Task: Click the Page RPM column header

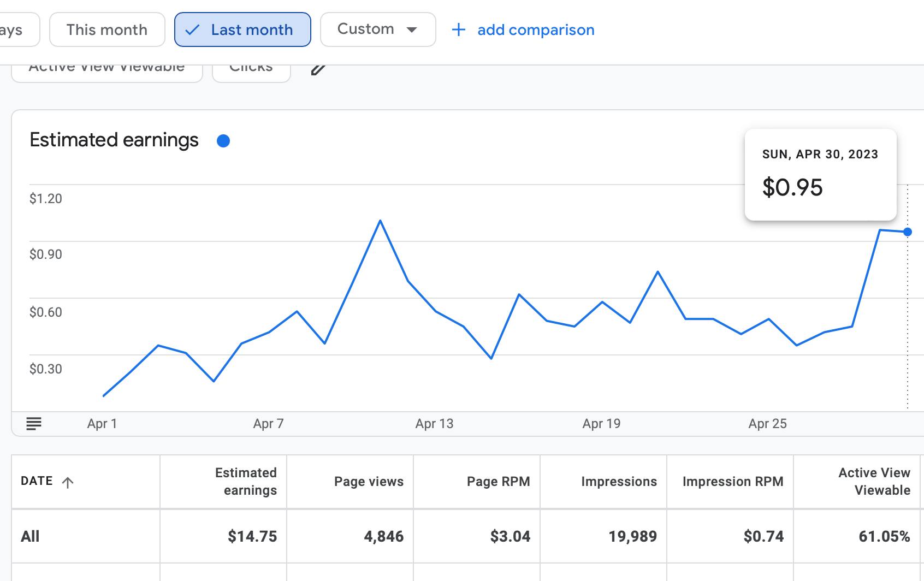Action: pos(498,482)
